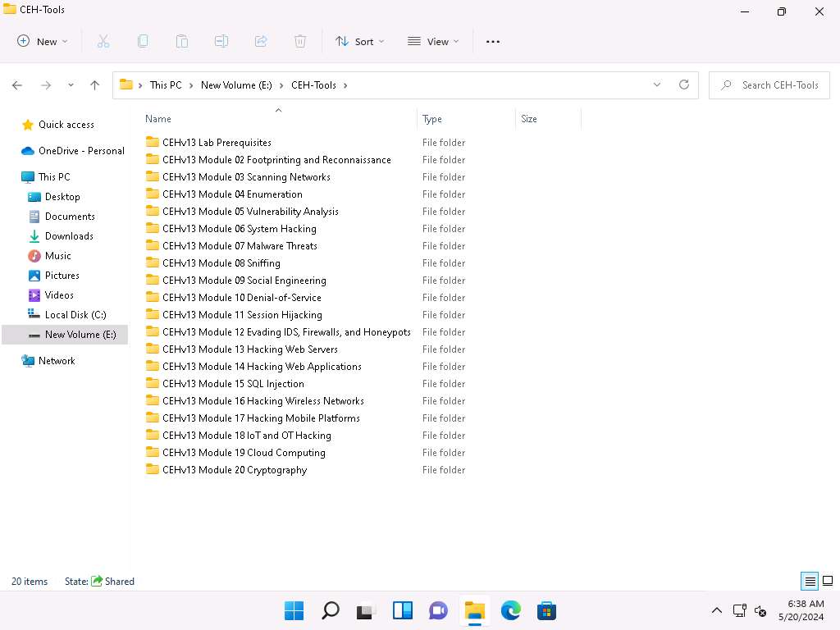This screenshot has width=840, height=630.
Task: Open Microsoft Store from the taskbar
Action: coord(546,610)
